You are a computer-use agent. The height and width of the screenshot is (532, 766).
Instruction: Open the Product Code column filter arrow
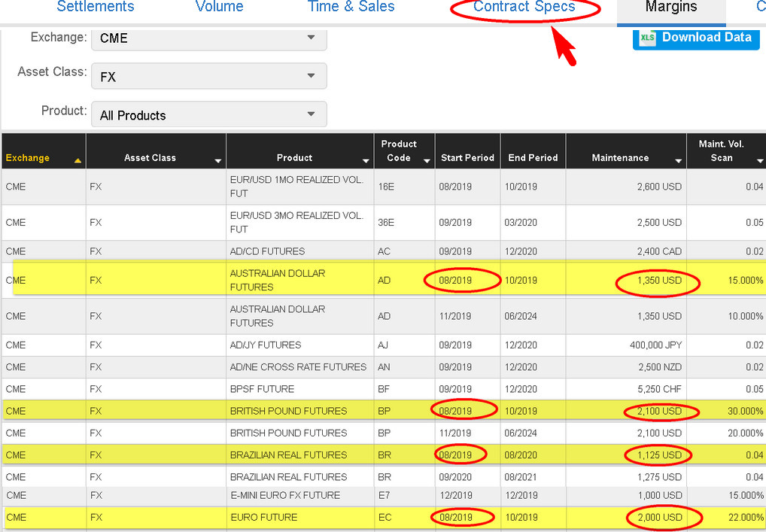(x=427, y=161)
